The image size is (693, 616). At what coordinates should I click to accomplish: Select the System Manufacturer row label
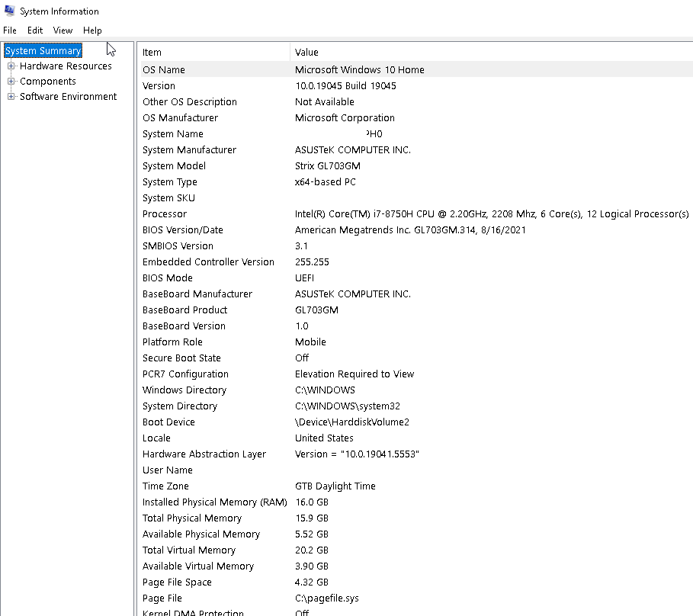pos(189,150)
